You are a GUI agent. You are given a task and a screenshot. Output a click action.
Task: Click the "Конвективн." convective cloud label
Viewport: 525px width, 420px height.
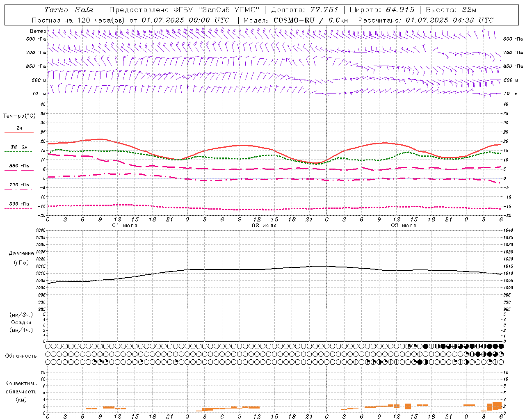coord(21,383)
